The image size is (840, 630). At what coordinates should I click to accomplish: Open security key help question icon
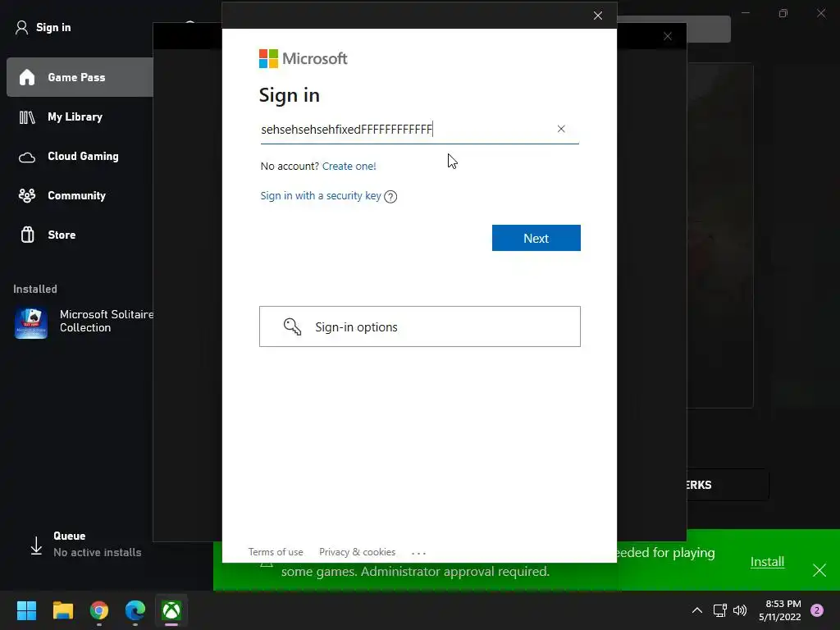[x=390, y=197]
